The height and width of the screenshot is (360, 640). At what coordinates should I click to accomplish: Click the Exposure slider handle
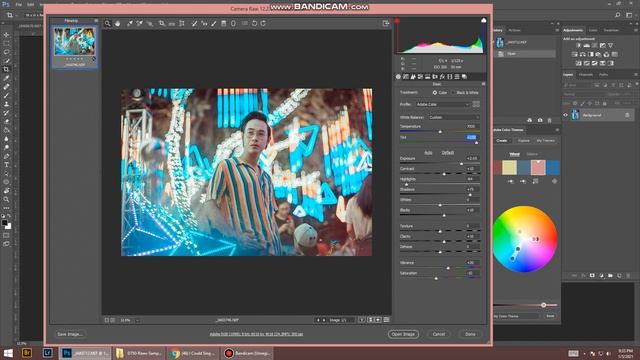coord(462,164)
